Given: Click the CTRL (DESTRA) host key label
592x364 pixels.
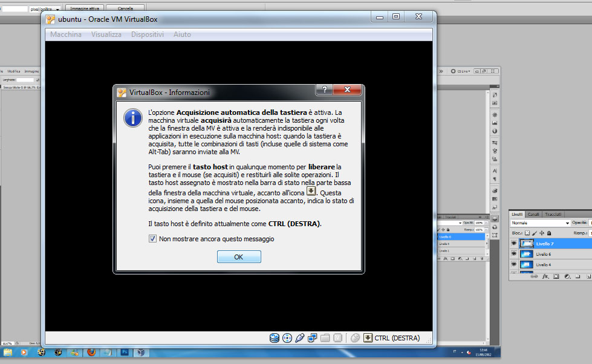Looking at the screenshot, I should (397, 338).
